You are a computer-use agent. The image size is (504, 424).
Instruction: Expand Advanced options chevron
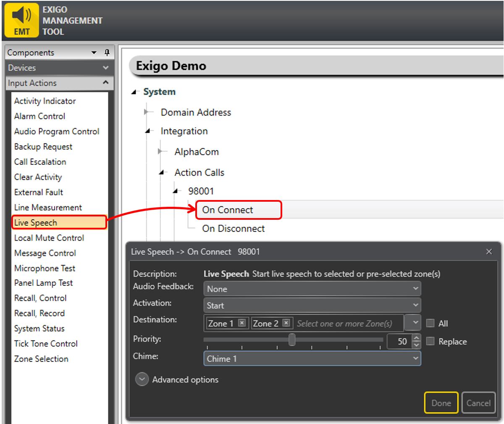point(142,379)
